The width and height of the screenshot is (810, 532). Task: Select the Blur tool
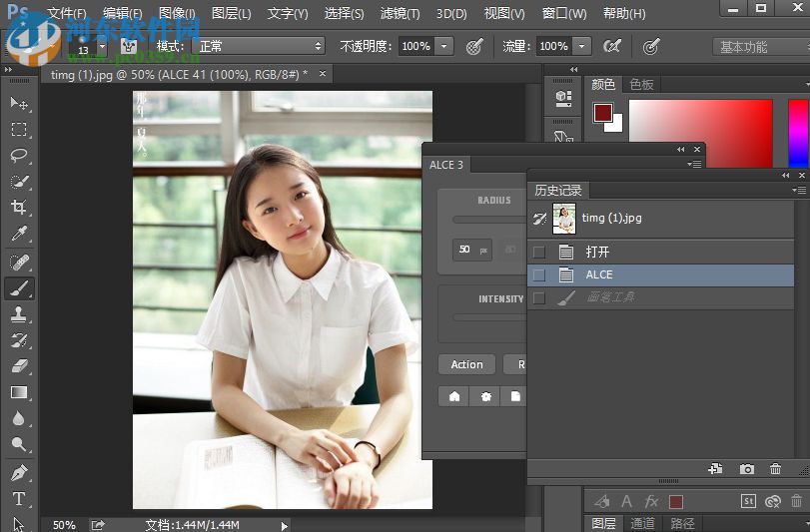click(x=19, y=418)
